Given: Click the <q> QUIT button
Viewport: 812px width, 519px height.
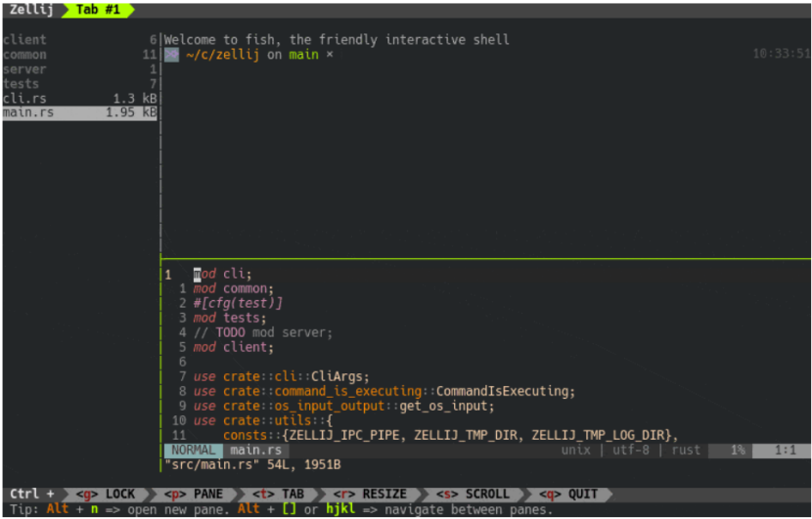Looking at the screenshot, I should tap(568, 495).
